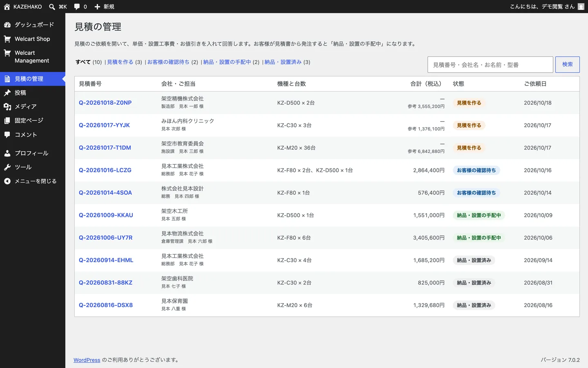
Task: Click company name みほん内科クリニック
Action: [x=188, y=121]
